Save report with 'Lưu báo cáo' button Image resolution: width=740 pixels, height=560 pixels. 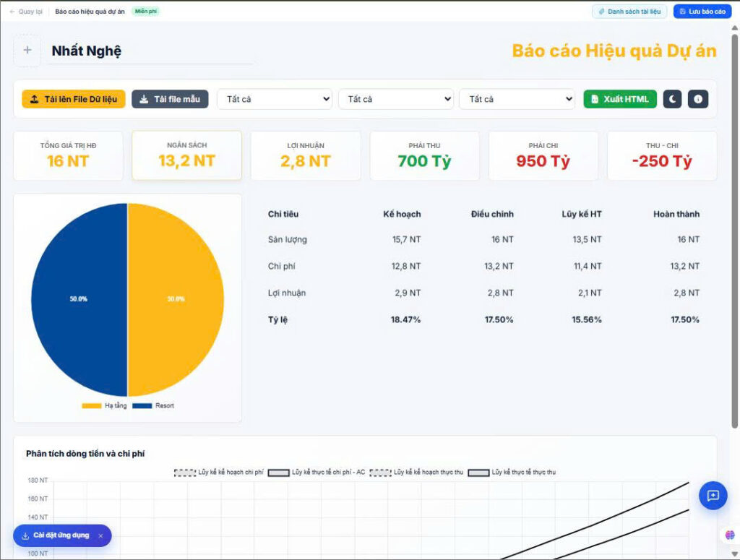tap(702, 12)
